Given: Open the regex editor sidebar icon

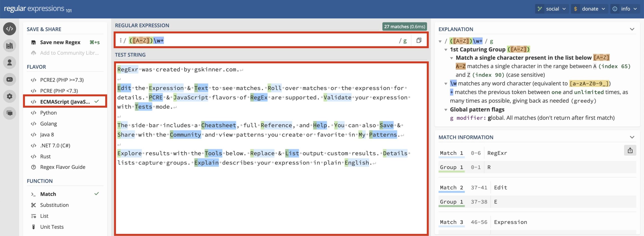Looking at the screenshot, I should point(10,29).
